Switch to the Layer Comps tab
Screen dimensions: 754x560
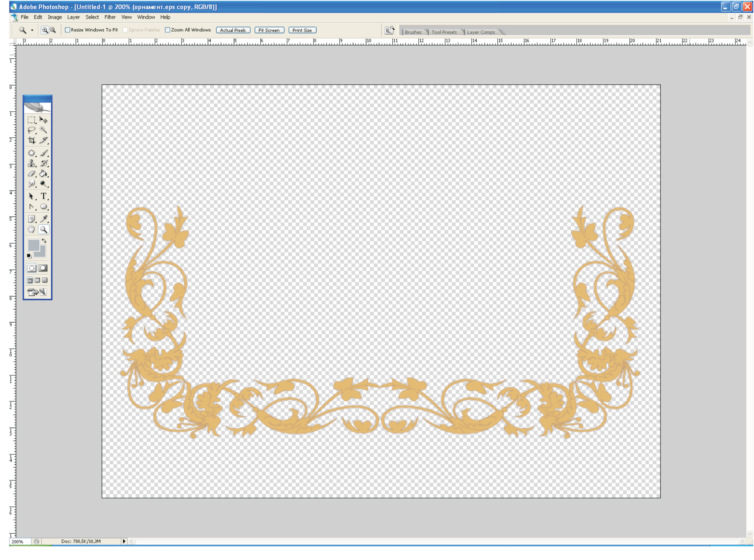point(481,32)
